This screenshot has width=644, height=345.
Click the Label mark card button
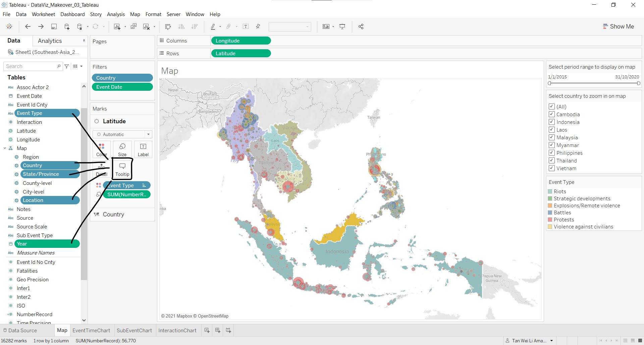pos(143,149)
